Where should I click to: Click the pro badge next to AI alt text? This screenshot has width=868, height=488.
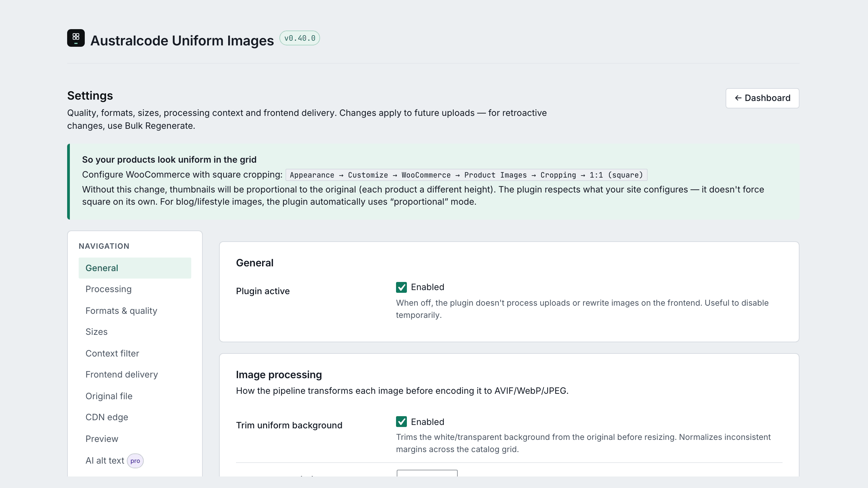click(x=135, y=461)
